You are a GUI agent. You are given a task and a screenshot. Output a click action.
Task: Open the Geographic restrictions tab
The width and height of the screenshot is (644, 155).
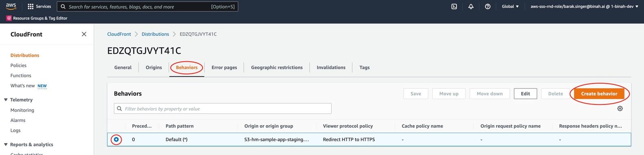(x=277, y=68)
